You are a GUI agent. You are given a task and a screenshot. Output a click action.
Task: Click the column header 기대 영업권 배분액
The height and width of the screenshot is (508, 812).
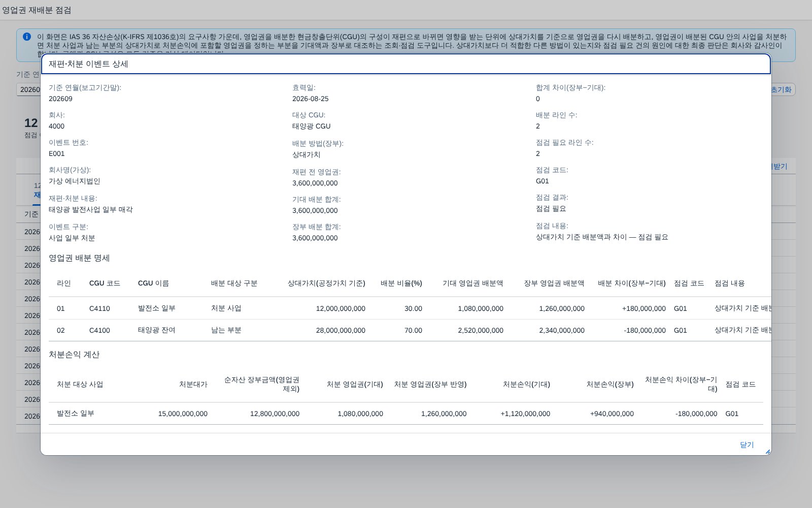point(473,283)
